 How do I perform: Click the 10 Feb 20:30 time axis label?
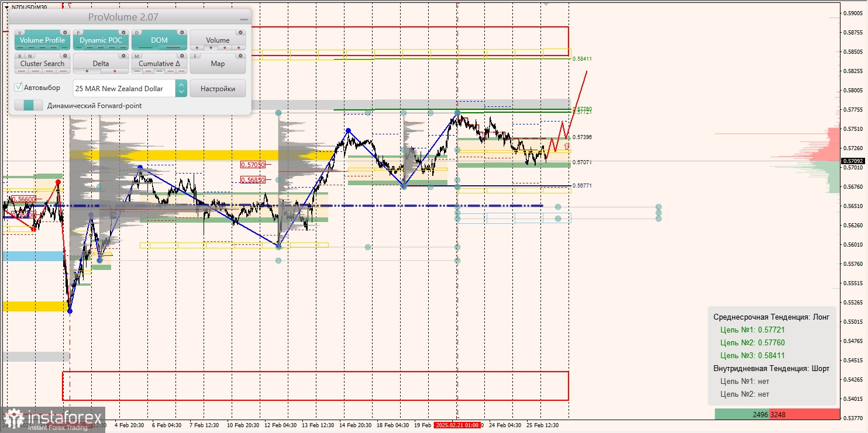coord(242,425)
